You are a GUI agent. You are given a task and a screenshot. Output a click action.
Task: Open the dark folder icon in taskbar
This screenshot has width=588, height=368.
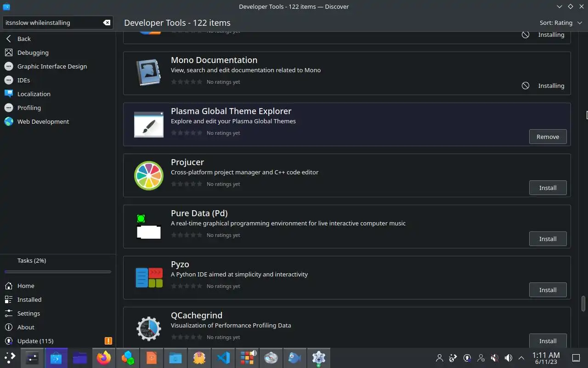[80, 357]
